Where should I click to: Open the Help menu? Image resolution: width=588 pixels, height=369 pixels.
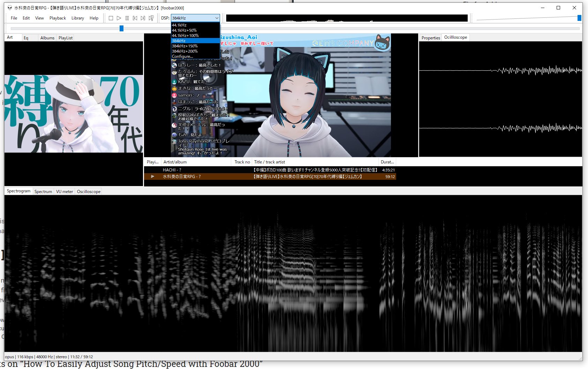coord(94,18)
